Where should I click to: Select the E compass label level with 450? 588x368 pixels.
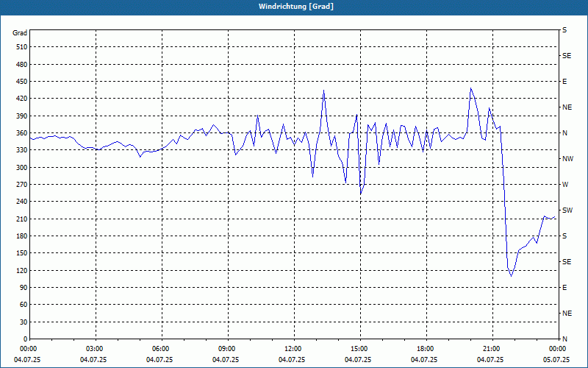pyautogui.click(x=564, y=82)
